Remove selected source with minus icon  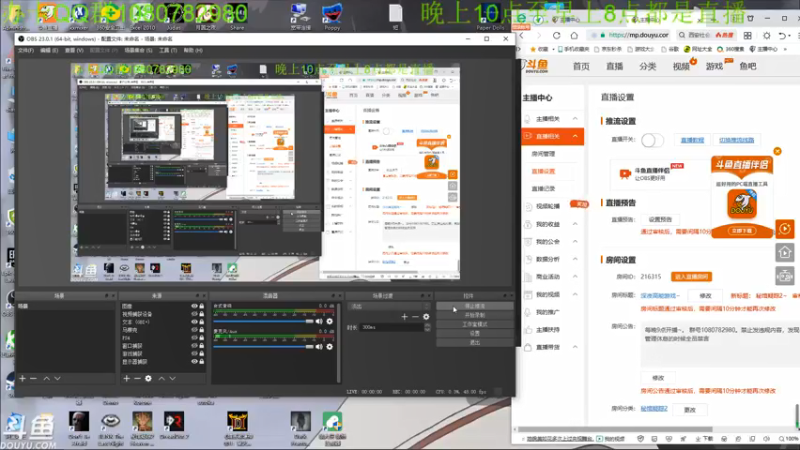[137, 379]
